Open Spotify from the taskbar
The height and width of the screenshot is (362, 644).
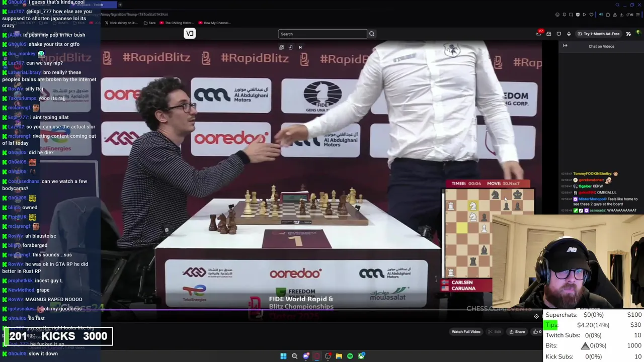click(350, 356)
